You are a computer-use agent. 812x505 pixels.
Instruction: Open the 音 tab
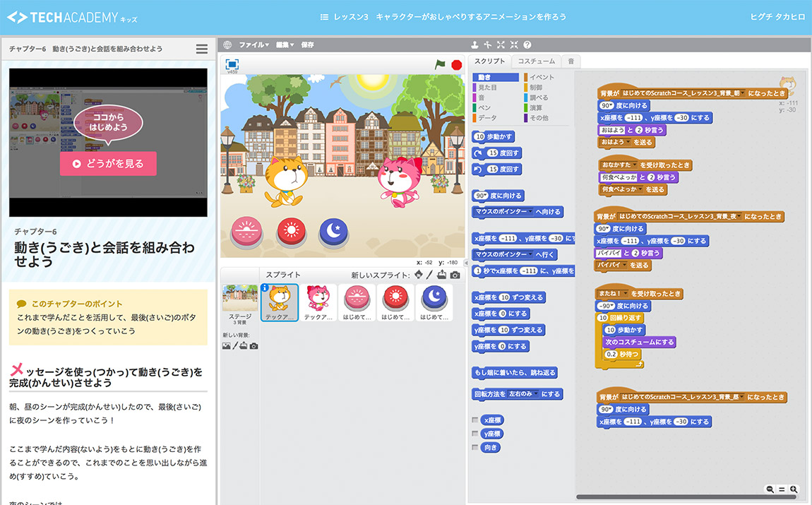[x=571, y=61]
